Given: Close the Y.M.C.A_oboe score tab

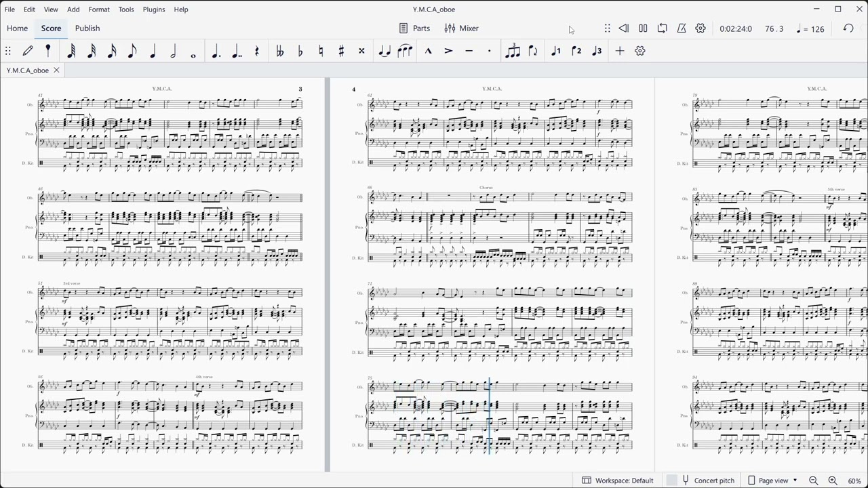Looking at the screenshot, I should (x=56, y=70).
